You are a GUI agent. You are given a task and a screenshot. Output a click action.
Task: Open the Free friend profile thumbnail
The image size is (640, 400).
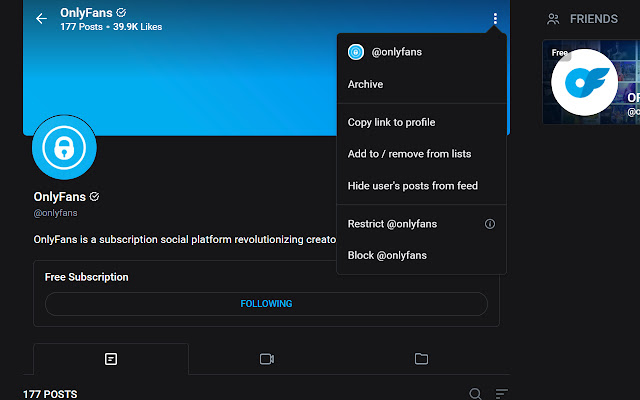pyautogui.click(x=591, y=82)
